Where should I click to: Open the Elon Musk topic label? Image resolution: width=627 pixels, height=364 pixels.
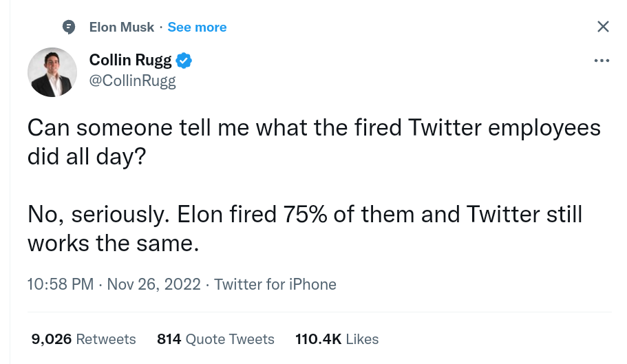pyautogui.click(x=122, y=27)
